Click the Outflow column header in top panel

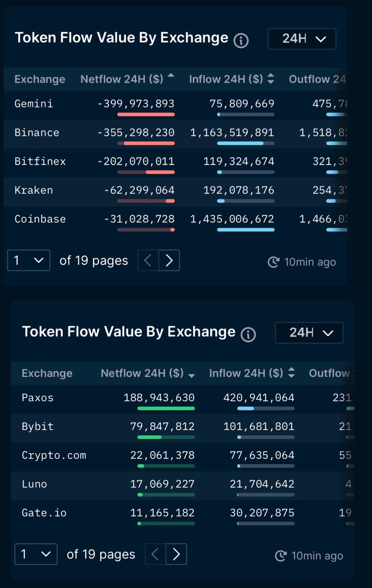[318, 79]
